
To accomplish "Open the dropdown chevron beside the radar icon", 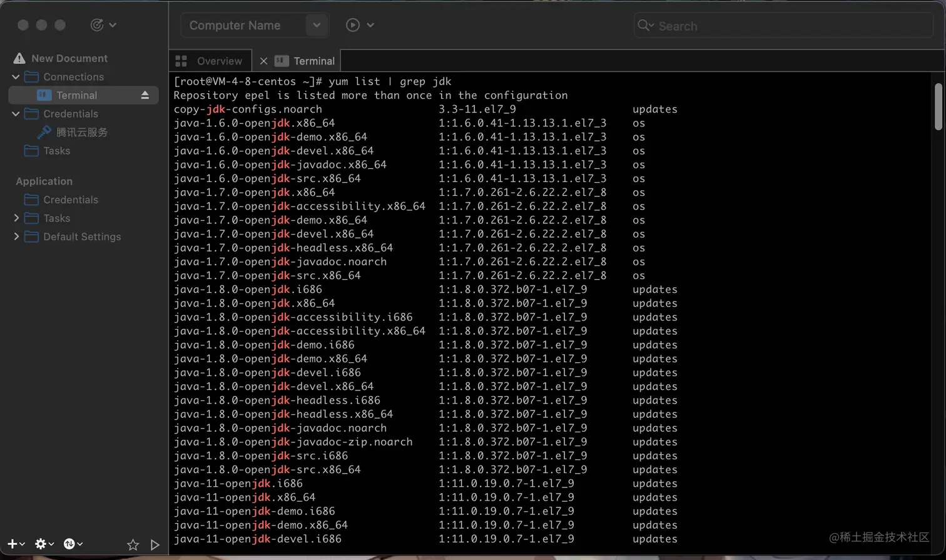I will pyautogui.click(x=113, y=25).
